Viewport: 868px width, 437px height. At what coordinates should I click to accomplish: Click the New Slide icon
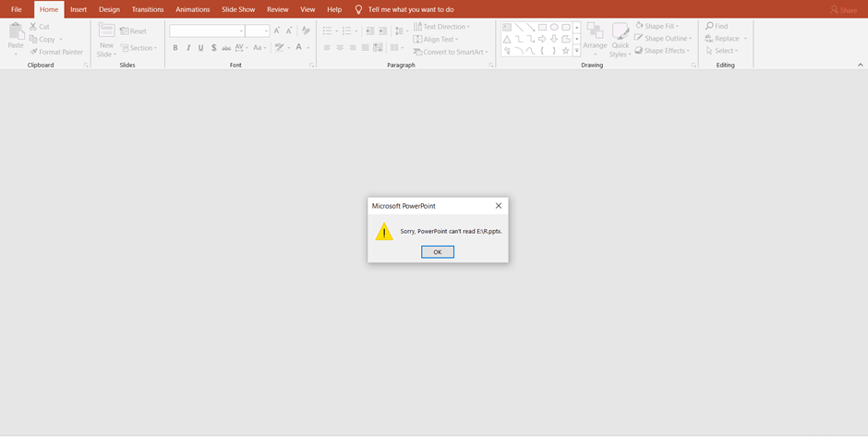(106, 30)
